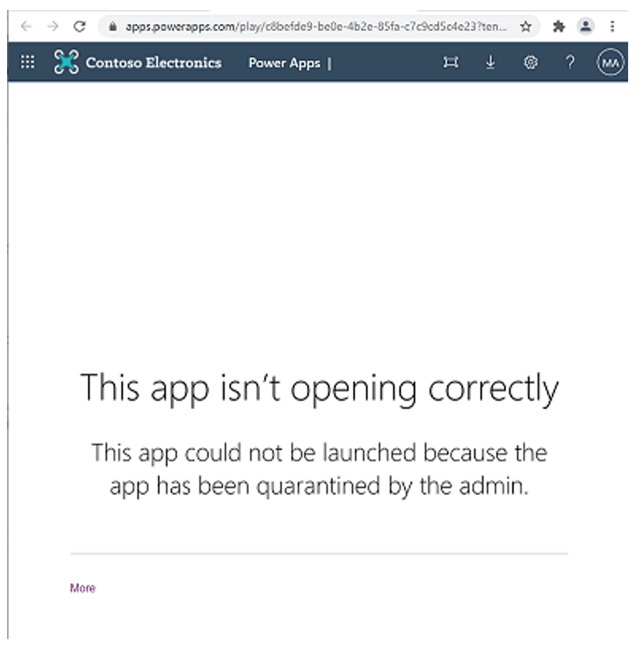
Task: Bookmark this page with the star icon
Action: [526, 27]
